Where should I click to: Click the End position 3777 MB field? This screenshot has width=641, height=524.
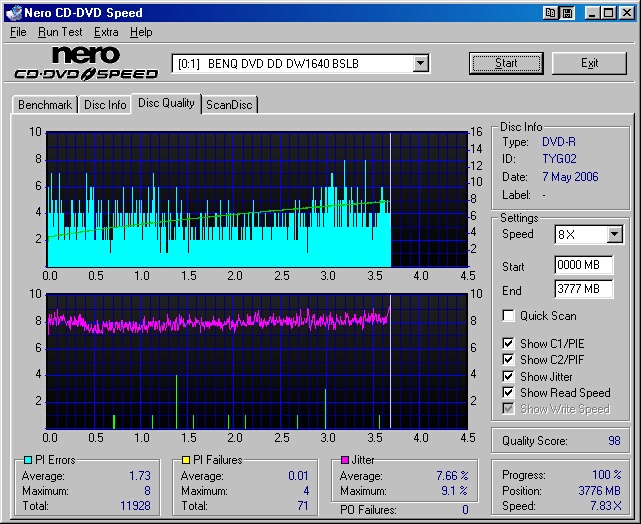584,289
